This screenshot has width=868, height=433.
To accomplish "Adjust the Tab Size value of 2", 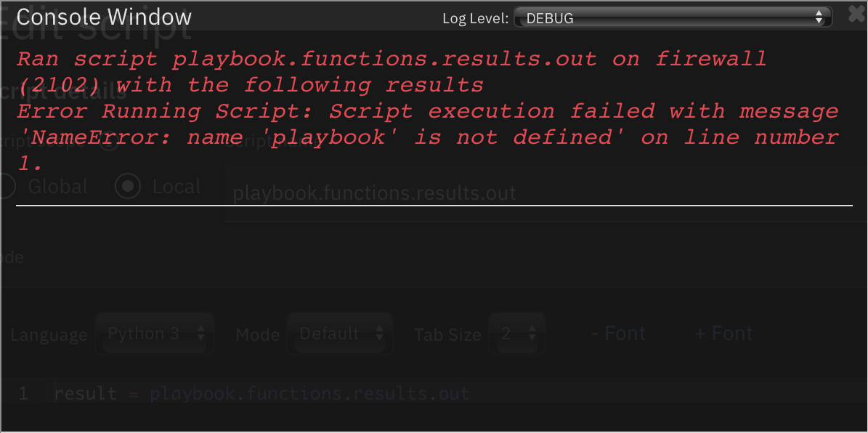I will coord(516,333).
